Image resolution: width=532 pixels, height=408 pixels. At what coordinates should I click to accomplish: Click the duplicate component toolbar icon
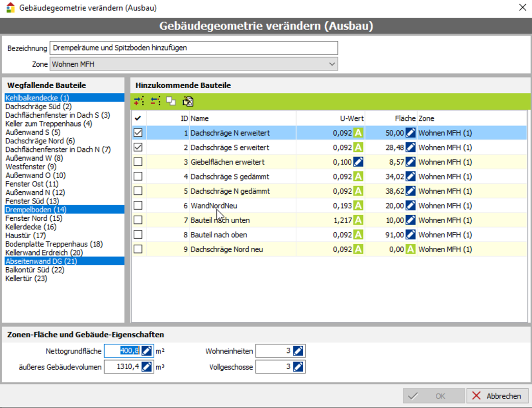pos(171,101)
